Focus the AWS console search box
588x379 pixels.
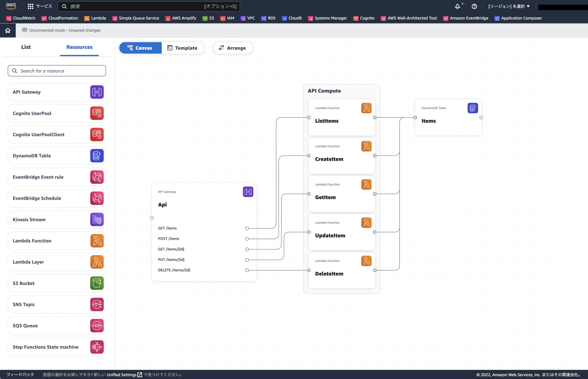pyautogui.click(x=149, y=6)
